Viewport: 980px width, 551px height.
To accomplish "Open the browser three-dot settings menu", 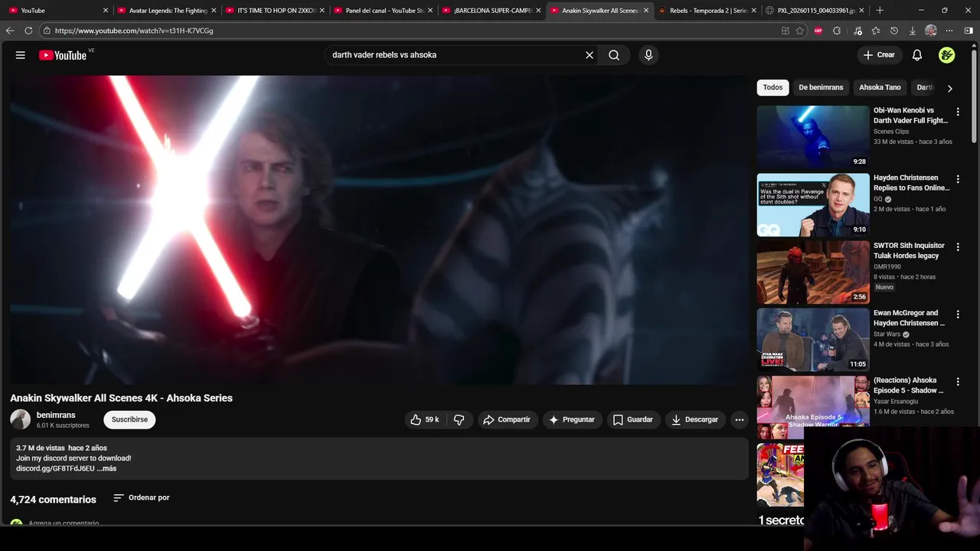I will point(949,31).
